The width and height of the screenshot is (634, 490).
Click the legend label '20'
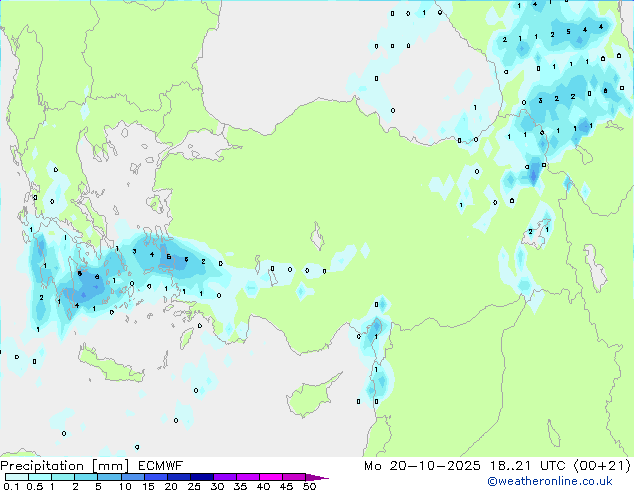click(171, 486)
